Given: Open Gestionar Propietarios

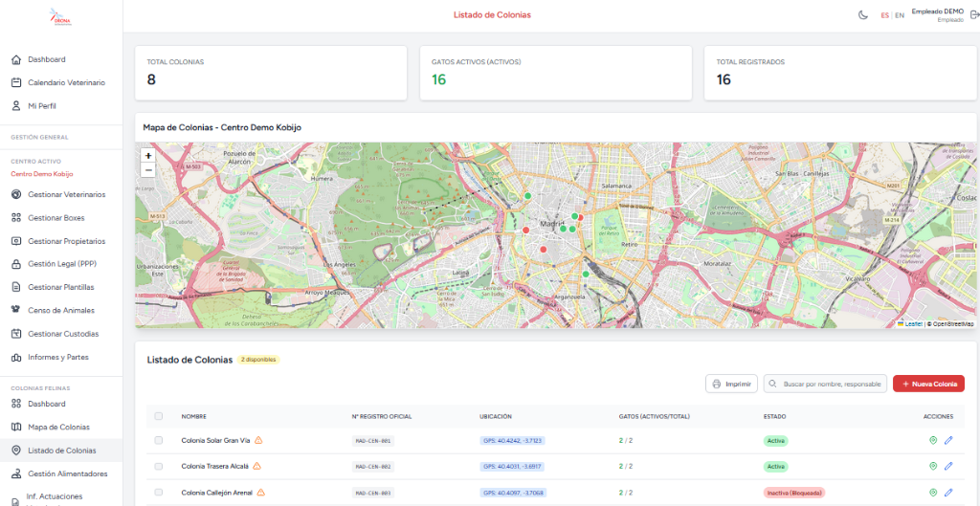Looking at the screenshot, I should [60, 241].
